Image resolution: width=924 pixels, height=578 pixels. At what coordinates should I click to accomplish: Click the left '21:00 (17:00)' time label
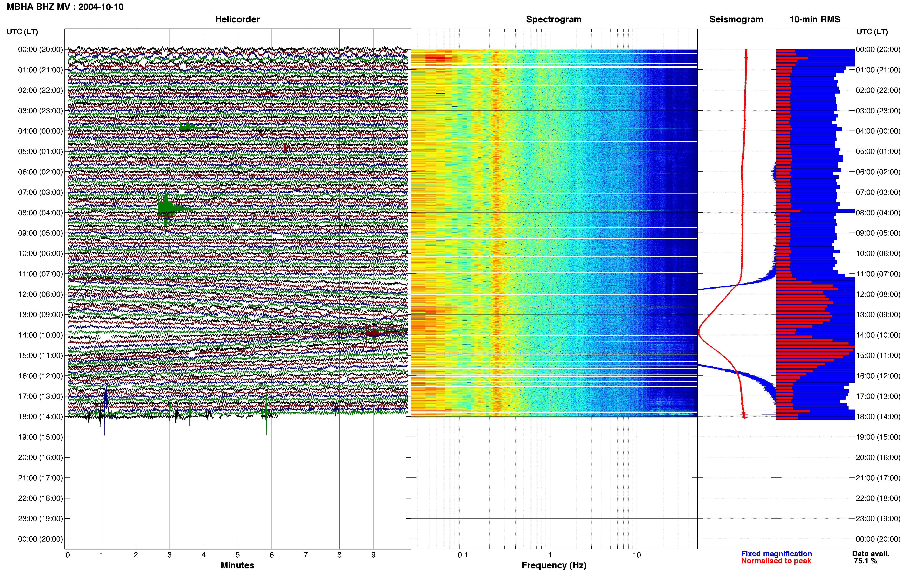(41, 478)
